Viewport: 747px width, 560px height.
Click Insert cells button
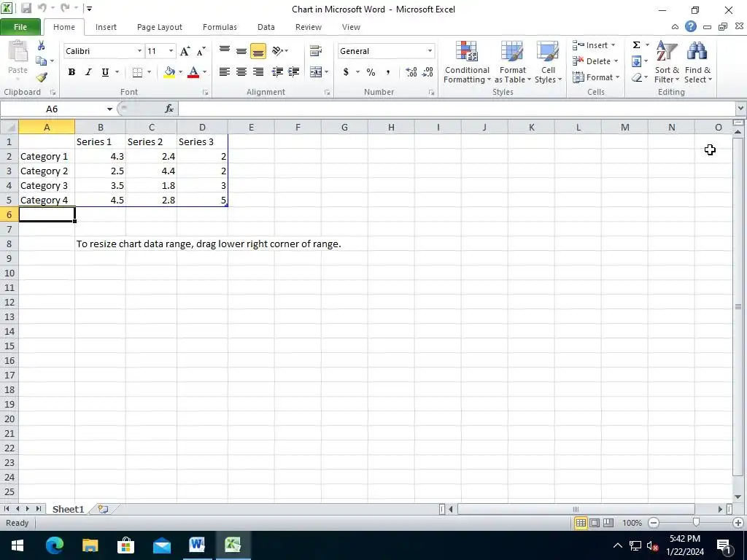coord(594,45)
